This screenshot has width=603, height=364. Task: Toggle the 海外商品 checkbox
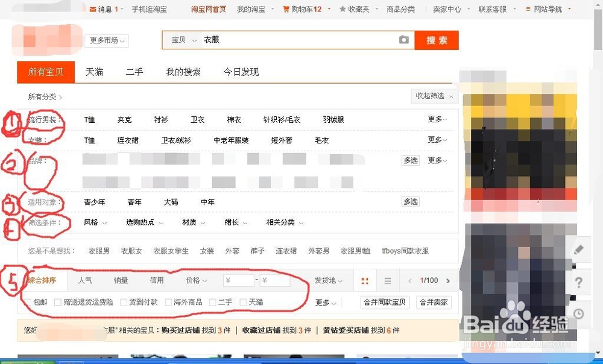(168, 303)
